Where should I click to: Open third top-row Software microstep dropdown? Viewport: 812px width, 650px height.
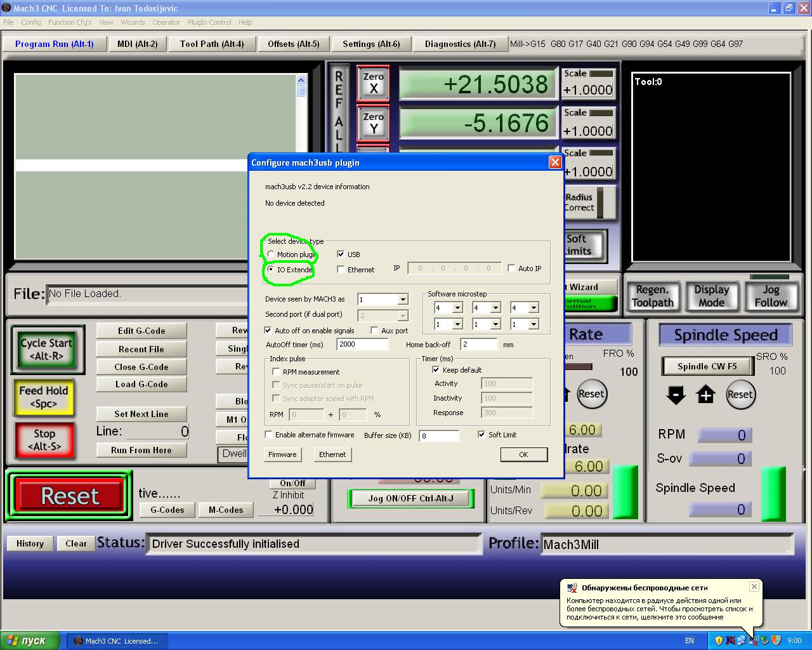click(534, 308)
